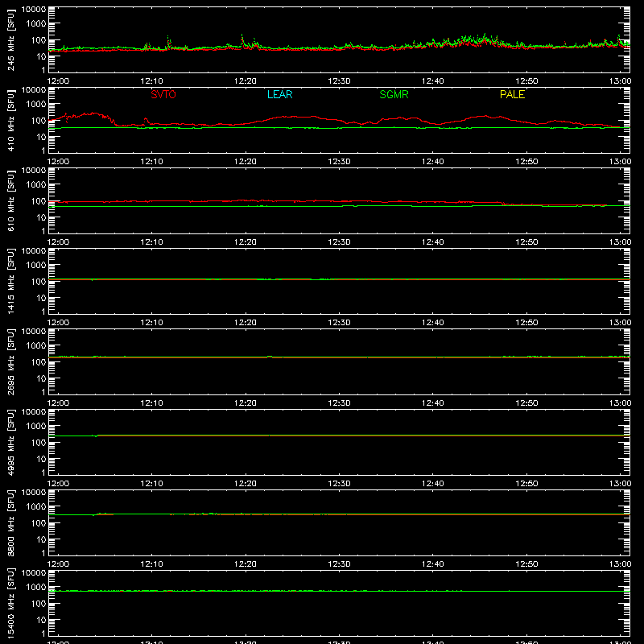
Task: Click 12:10 time label of 245 MHz plot
Action: click(x=151, y=81)
